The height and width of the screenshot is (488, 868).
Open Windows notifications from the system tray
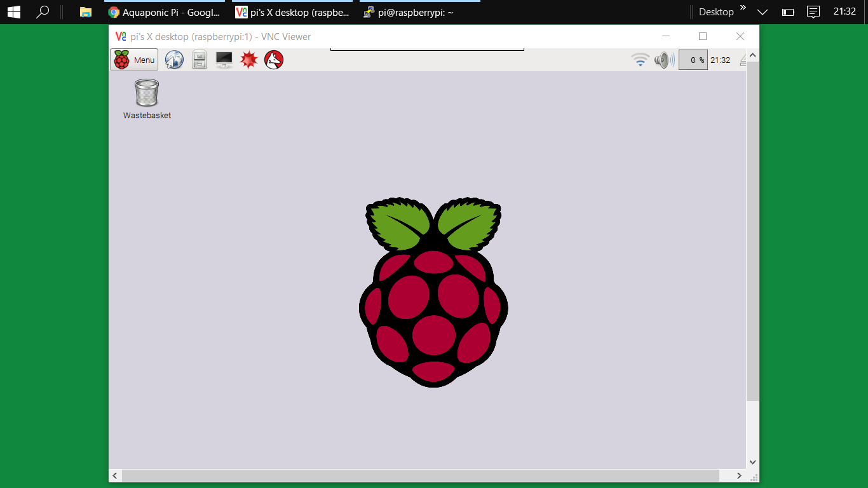click(813, 11)
